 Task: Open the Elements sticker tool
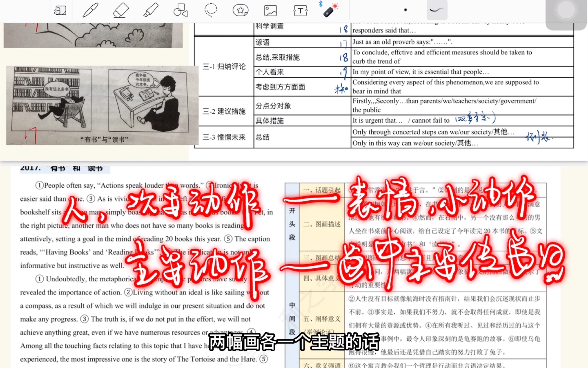240,10
